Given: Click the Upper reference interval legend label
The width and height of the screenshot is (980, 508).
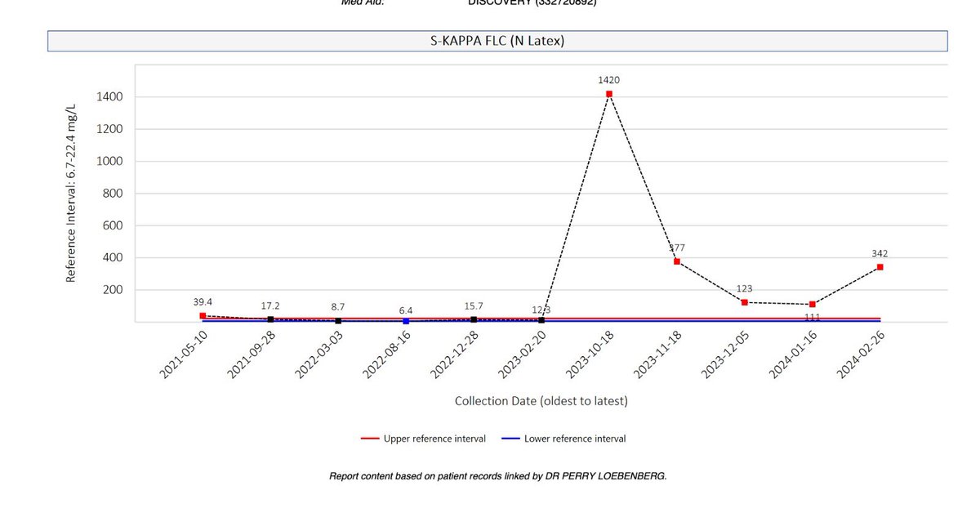Looking at the screenshot, I should tap(434, 439).
